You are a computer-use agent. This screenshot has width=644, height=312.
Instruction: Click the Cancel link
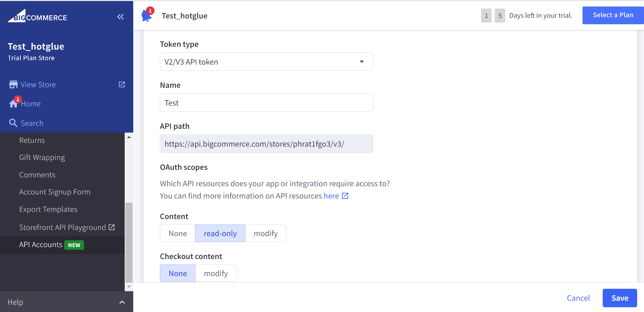pyautogui.click(x=578, y=298)
